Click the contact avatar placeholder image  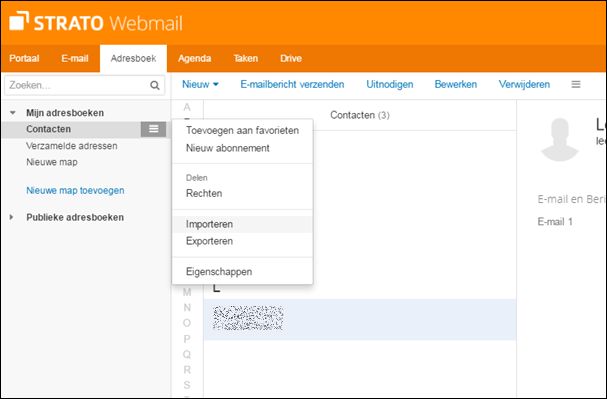point(560,140)
